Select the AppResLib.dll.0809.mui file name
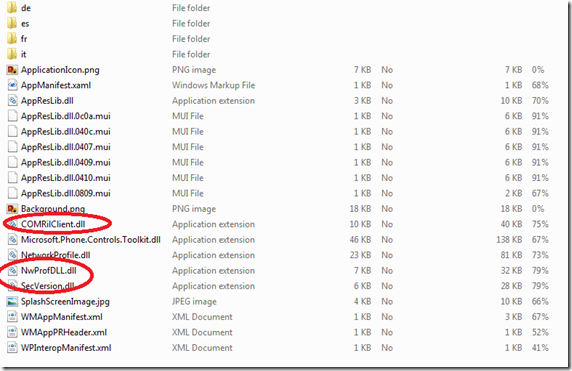Image resolution: width=572 pixels, height=371 pixels. [66, 193]
